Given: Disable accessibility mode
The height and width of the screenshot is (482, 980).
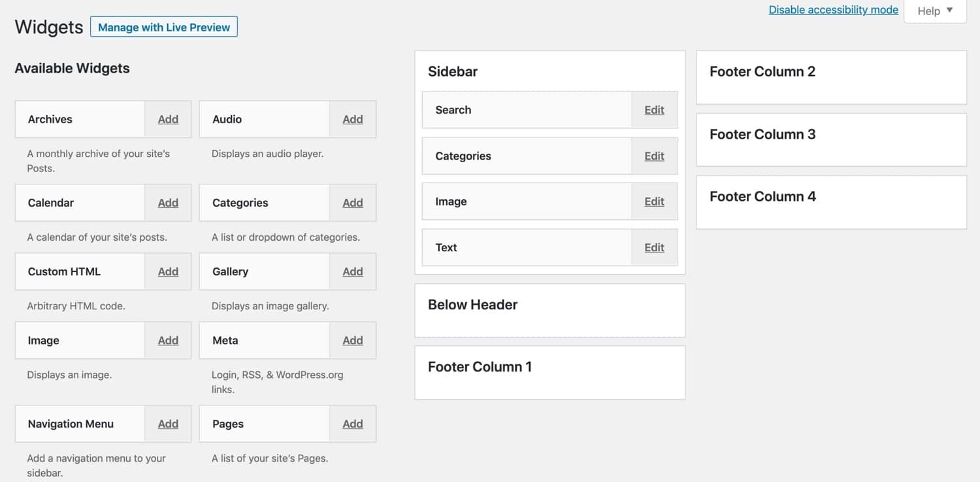Looking at the screenshot, I should click(x=834, y=9).
